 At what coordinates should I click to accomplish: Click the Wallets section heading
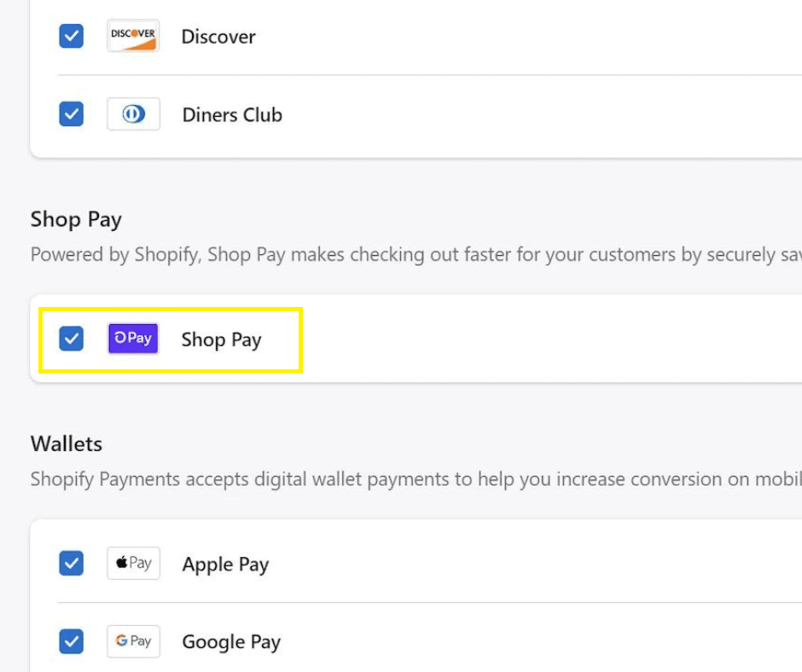(66, 443)
